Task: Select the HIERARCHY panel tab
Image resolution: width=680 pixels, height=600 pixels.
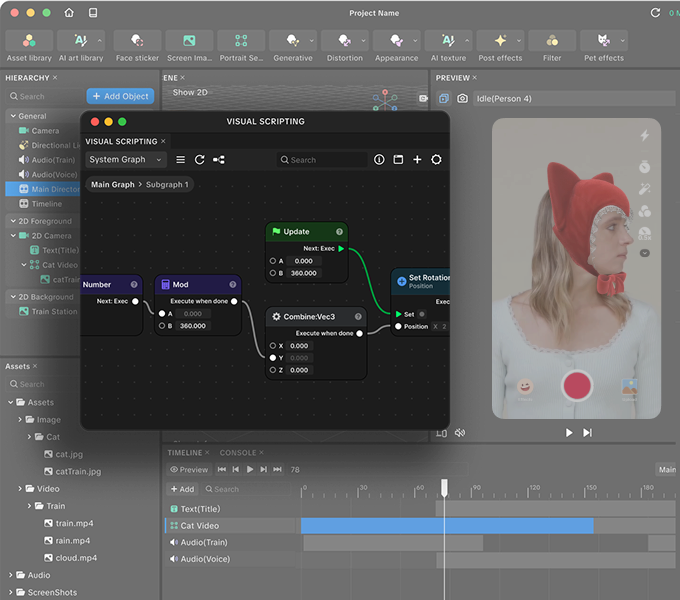Action: [27, 78]
